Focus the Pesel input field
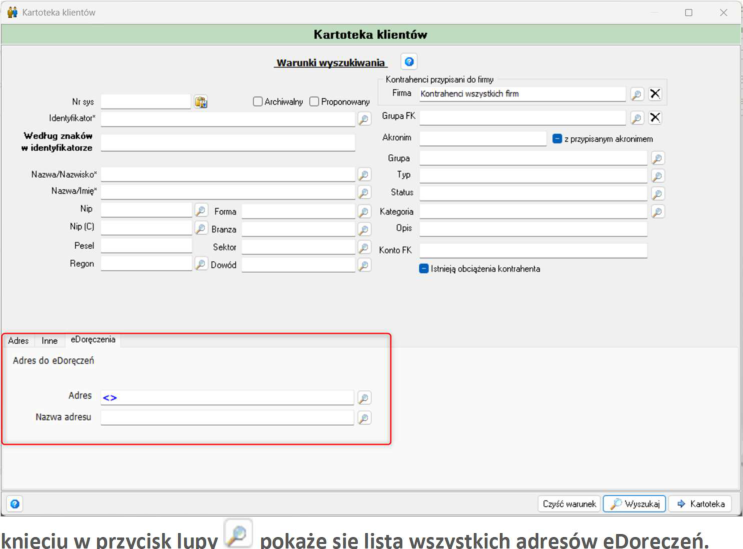 (x=146, y=245)
